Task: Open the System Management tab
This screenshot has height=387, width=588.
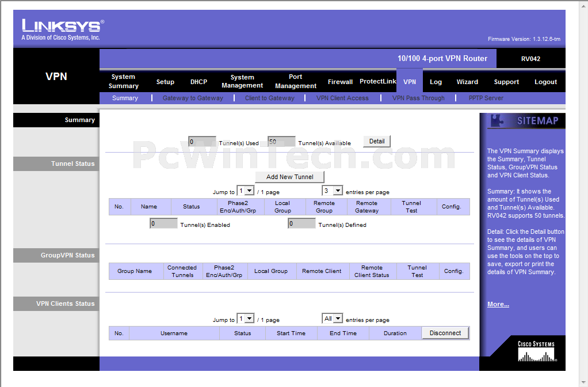Action: (x=242, y=81)
